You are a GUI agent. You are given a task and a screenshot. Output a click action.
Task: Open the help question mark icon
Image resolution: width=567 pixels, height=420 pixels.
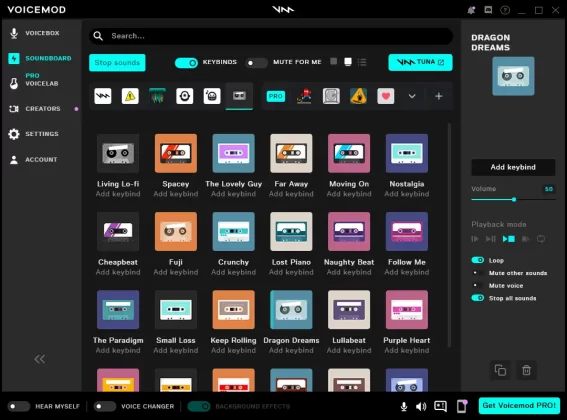(505, 10)
